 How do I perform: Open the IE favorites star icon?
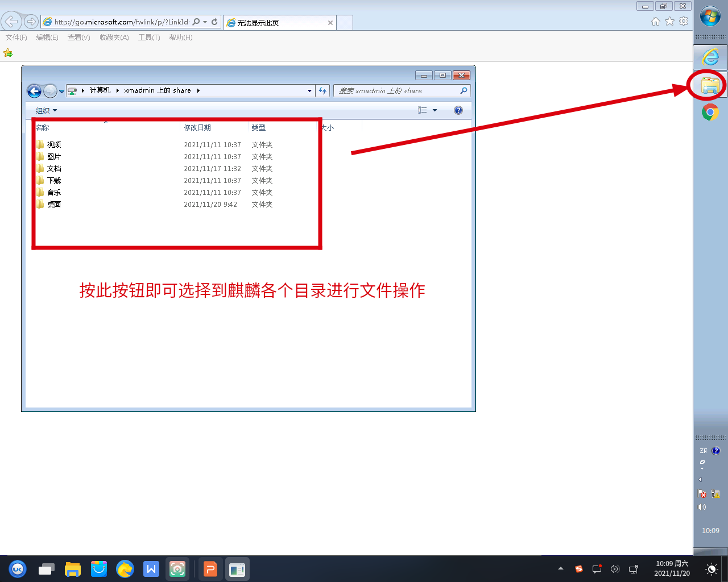pyautogui.click(x=669, y=22)
